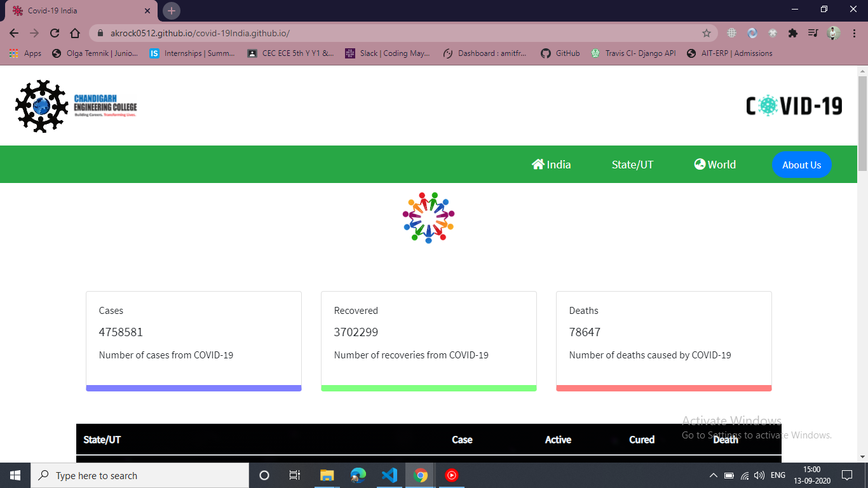Open the Chrome extensions puzzle icon
This screenshot has height=488, width=868.
tap(792, 33)
